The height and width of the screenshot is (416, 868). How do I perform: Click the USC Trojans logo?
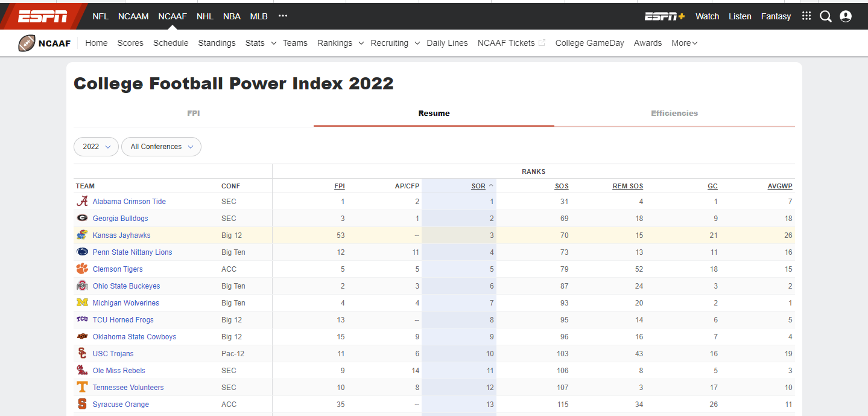pyautogui.click(x=82, y=354)
